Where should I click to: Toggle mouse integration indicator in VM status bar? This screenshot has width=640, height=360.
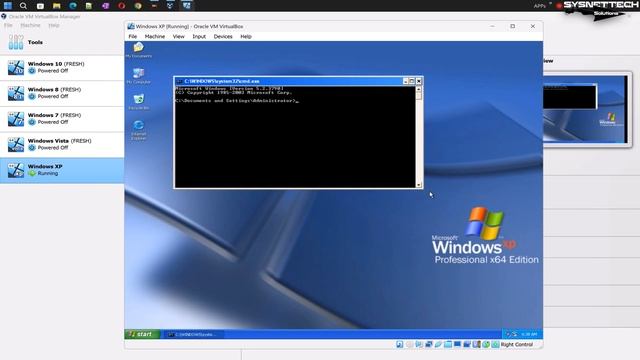coord(486,344)
